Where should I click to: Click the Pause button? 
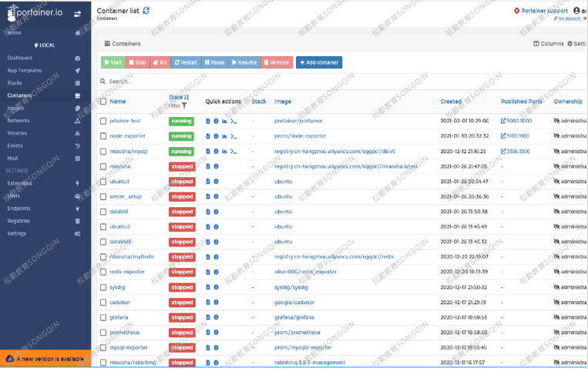215,62
